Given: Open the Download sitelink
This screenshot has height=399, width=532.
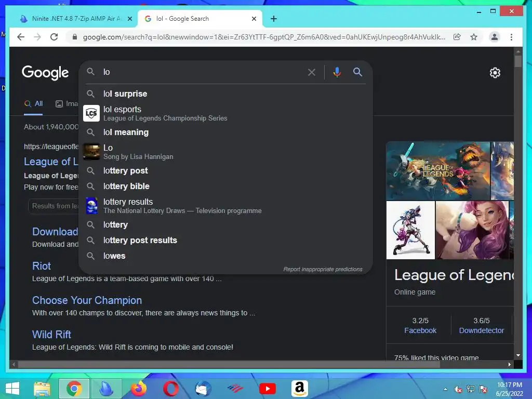Looking at the screenshot, I should click(x=55, y=232).
